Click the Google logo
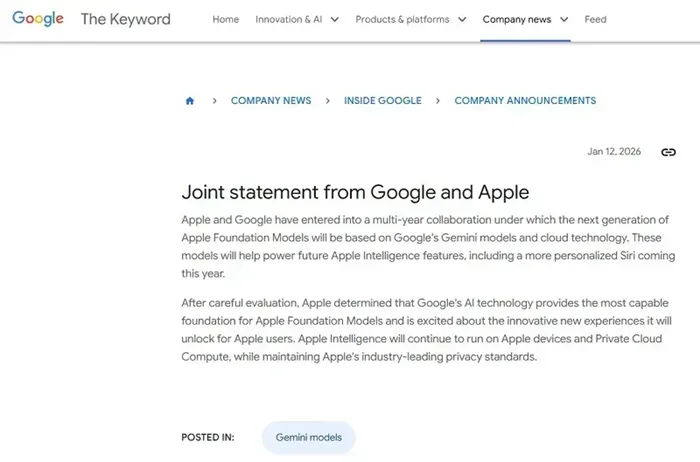This screenshot has height=462, width=700. point(39,19)
